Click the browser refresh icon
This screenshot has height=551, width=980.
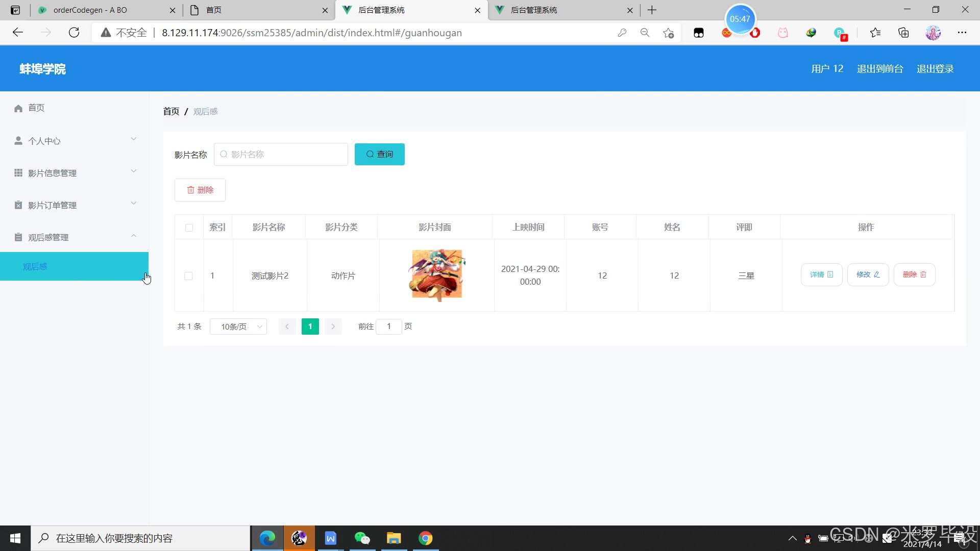(x=74, y=33)
